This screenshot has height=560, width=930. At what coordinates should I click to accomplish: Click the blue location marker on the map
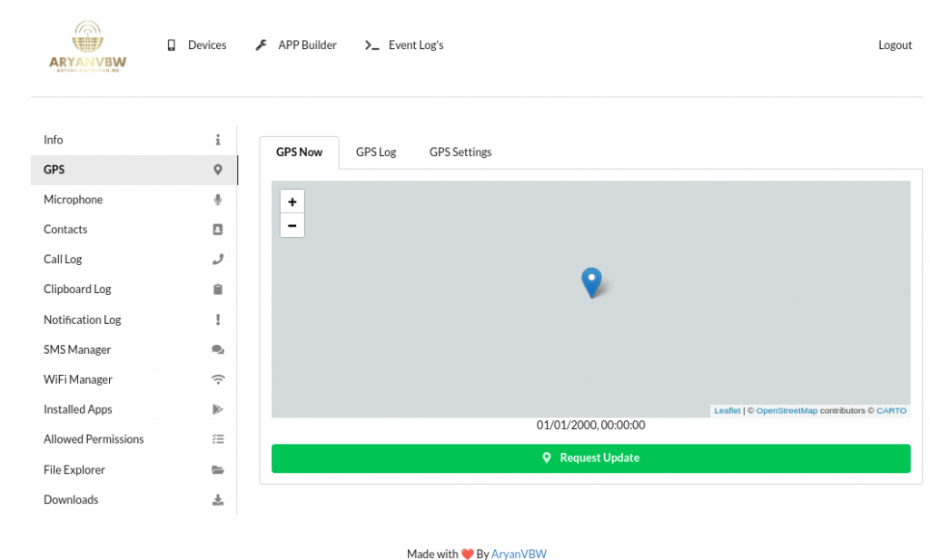click(x=591, y=281)
